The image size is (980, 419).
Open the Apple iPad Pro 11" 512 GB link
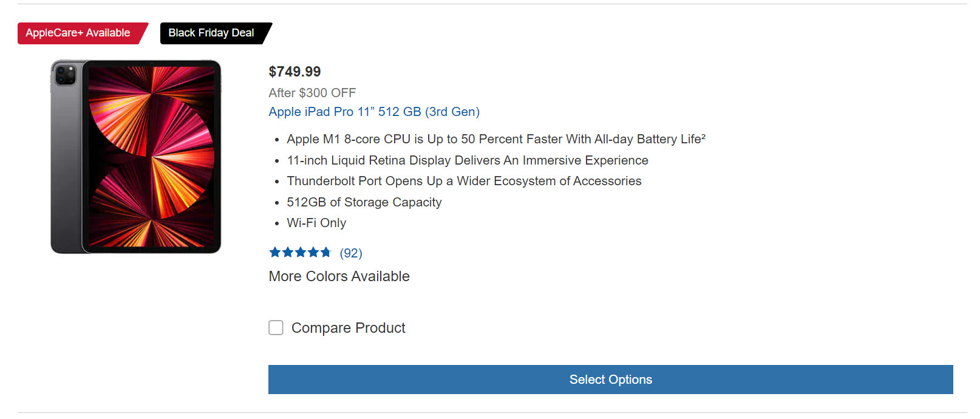374,112
